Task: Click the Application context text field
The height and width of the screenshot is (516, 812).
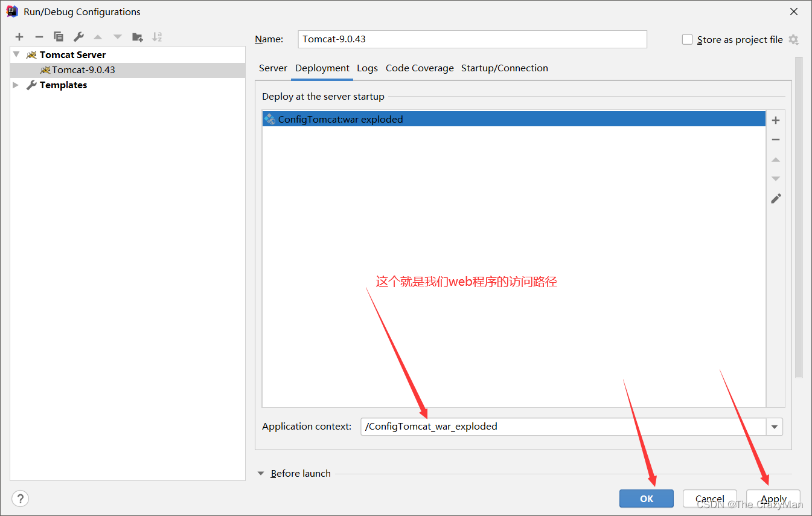Action: coord(563,427)
